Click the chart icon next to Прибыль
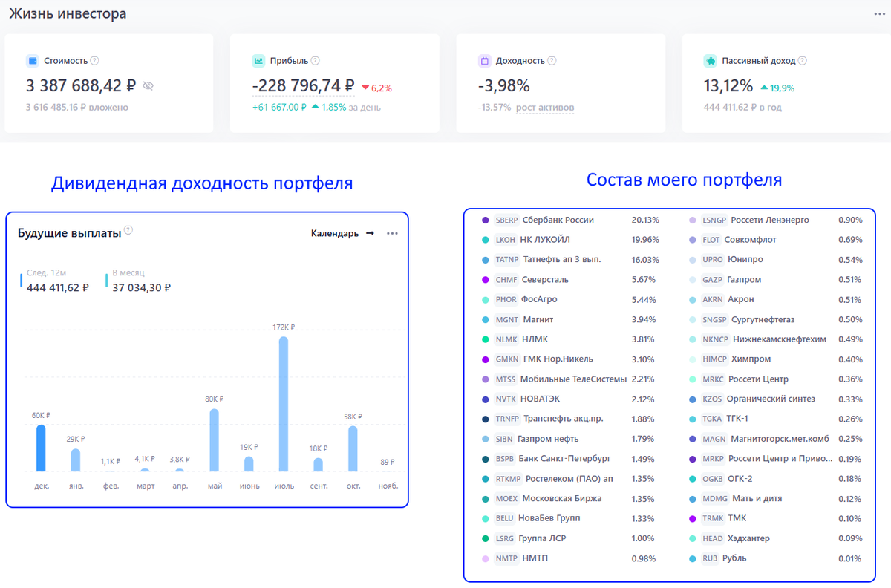The image size is (891, 588). coord(258,61)
